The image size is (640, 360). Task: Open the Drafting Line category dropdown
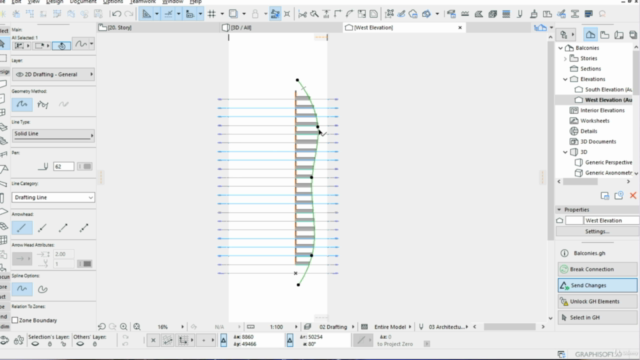pos(53,198)
